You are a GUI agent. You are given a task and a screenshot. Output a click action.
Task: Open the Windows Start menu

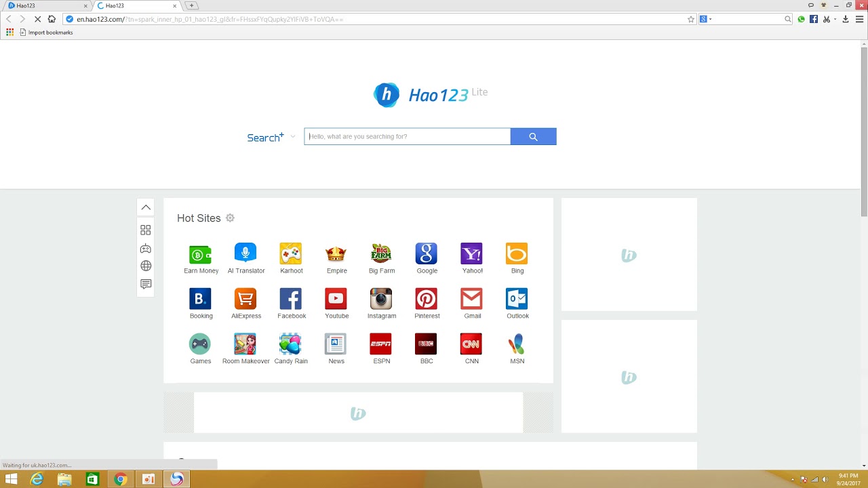11,479
